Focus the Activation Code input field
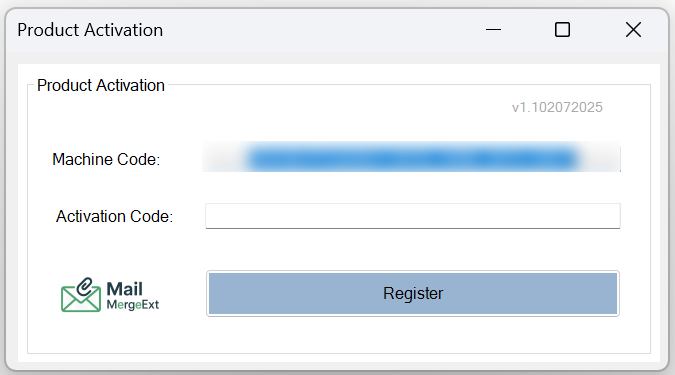The image size is (675, 375). [x=413, y=216]
